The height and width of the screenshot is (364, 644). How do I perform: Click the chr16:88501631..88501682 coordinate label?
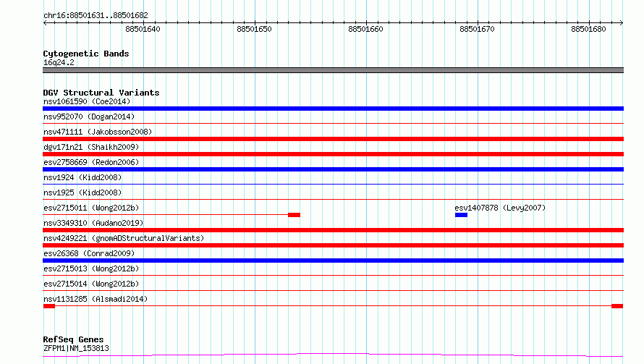[96, 15]
